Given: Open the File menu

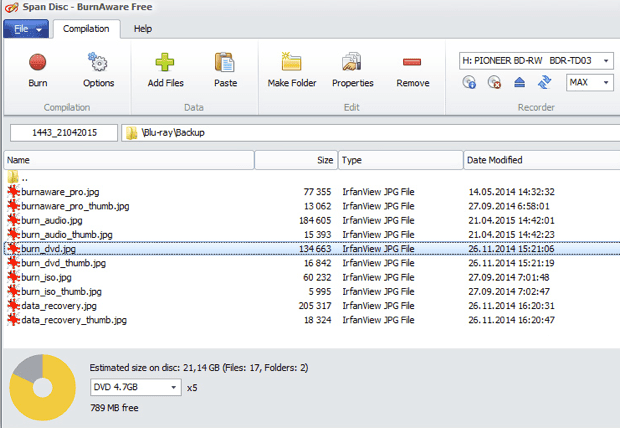Looking at the screenshot, I should pos(26,29).
